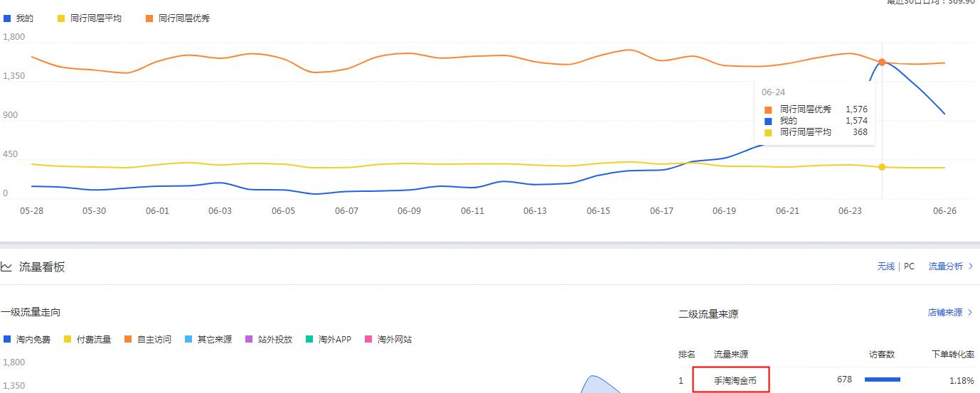Screen dimensions: 980x393
Task: Click the 流量看板 line-chart icon
Action: 6,267
